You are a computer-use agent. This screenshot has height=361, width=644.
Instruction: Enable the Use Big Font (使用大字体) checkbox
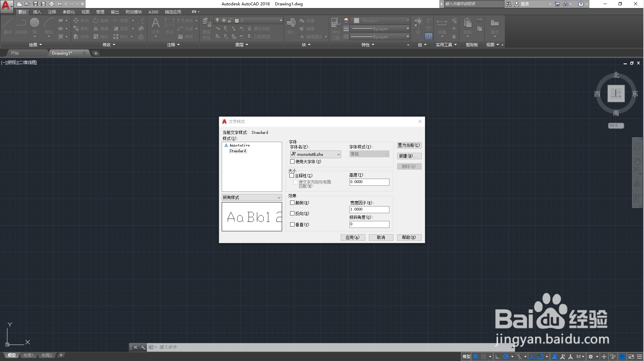point(292,162)
